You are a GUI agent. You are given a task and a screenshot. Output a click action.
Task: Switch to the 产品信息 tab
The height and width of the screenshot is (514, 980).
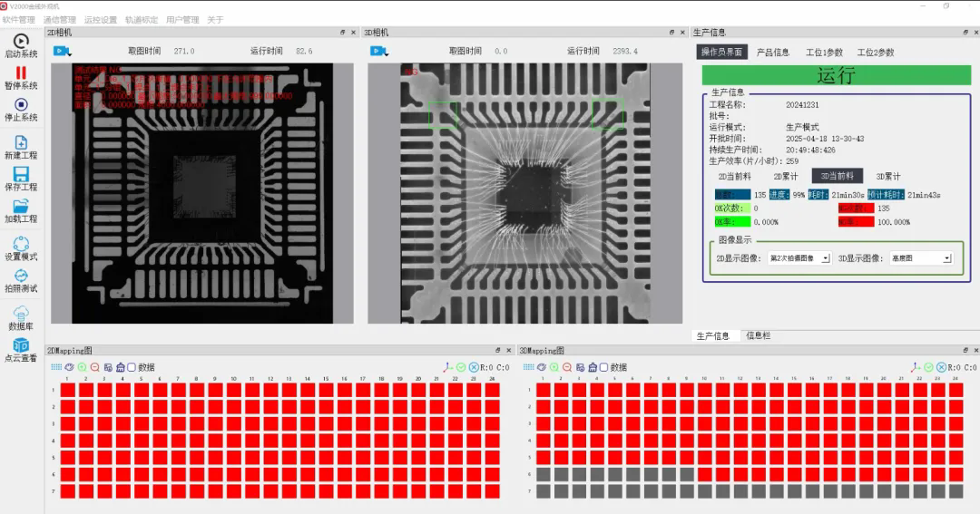click(772, 53)
